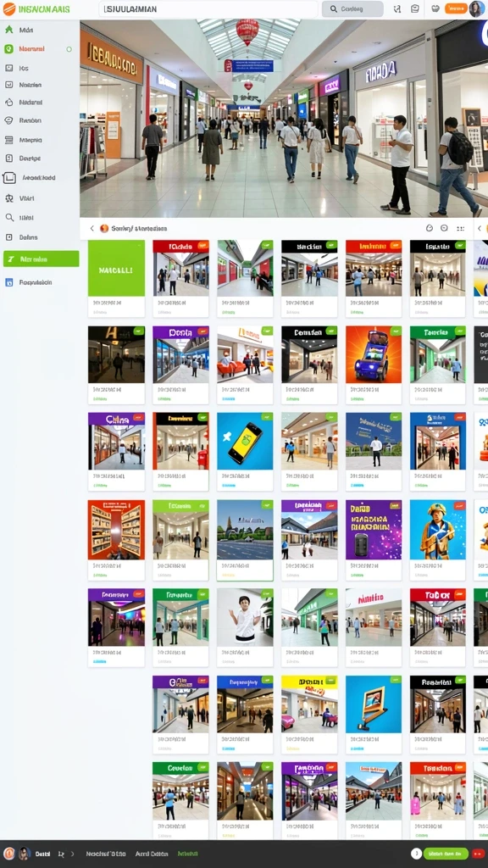Click the heart icon in the top bar
Viewport: 488px width, 868px height.
(x=435, y=8)
